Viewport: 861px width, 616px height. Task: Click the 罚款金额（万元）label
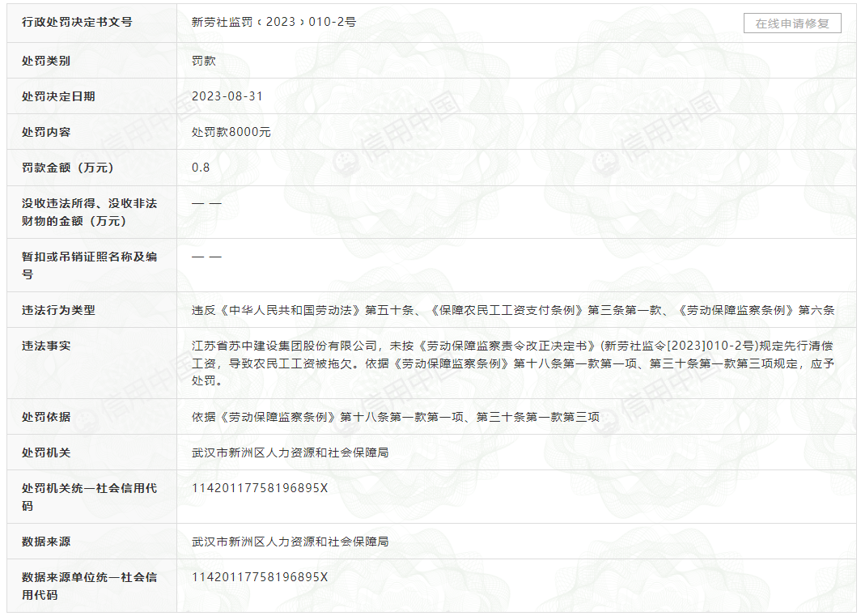pos(68,168)
